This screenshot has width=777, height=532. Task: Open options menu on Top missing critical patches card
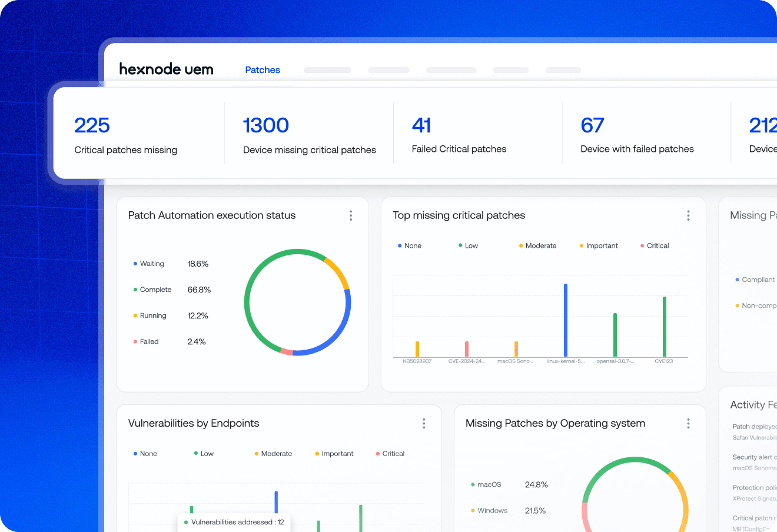point(688,215)
